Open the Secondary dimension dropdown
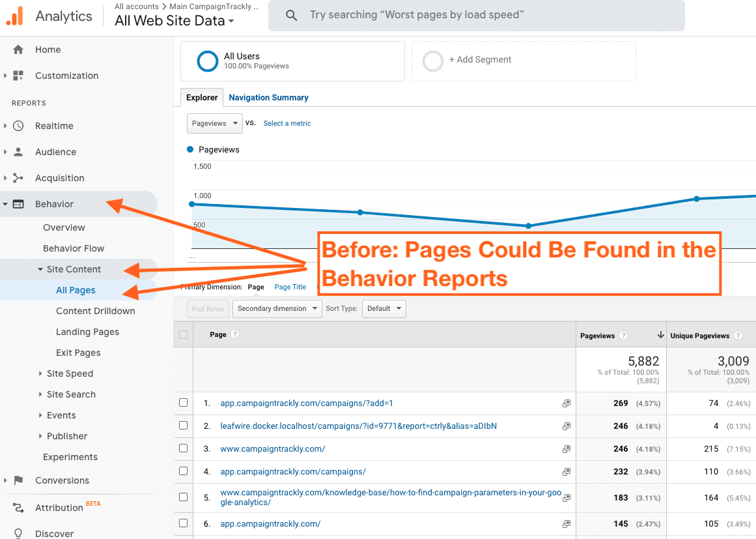 pyautogui.click(x=277, y=309)
